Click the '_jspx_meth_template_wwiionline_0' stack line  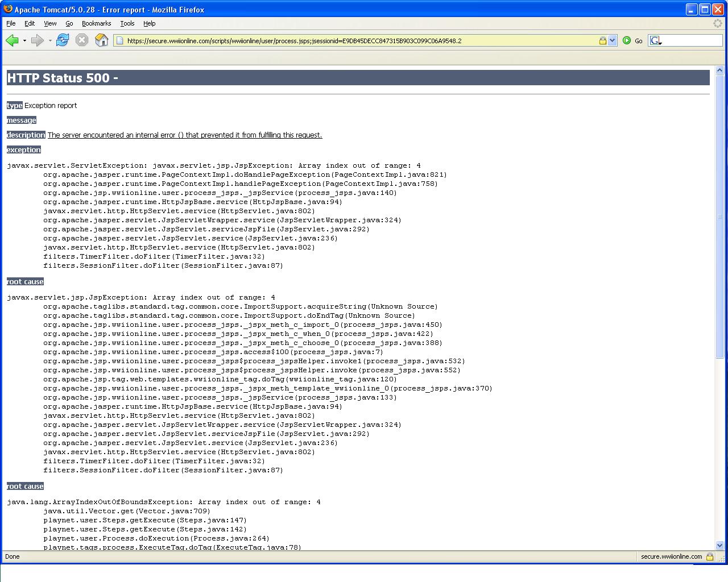268,389
